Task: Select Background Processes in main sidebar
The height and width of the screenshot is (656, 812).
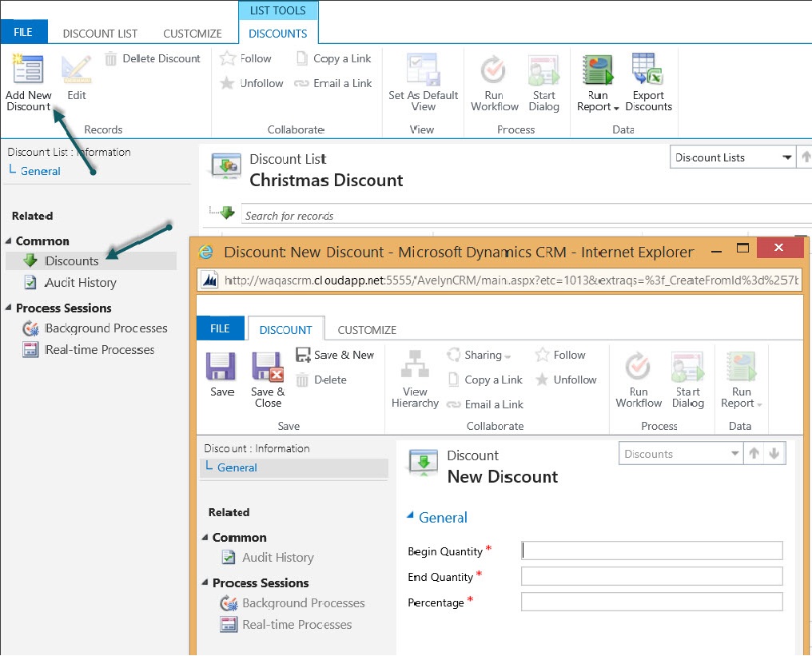Action: click(105, 328)
